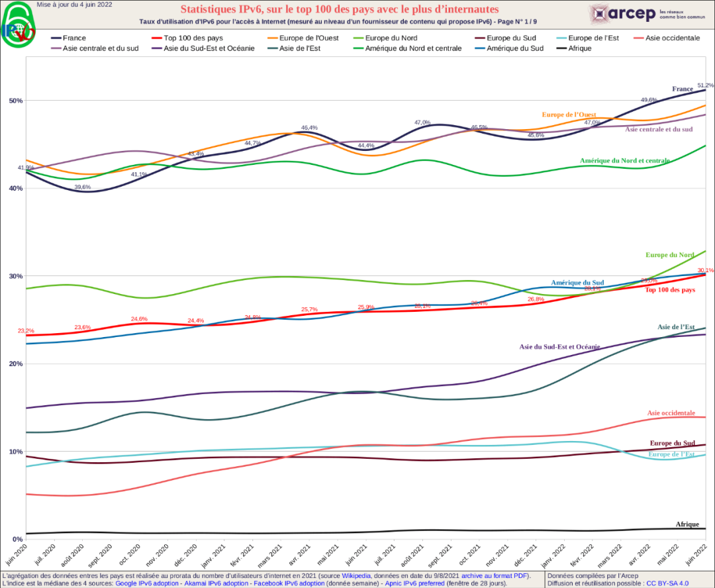The width and height of the screenshot is (715, 588).
Task: Toggle the Europe de l'Ouest legend entry
Action: 309,38
